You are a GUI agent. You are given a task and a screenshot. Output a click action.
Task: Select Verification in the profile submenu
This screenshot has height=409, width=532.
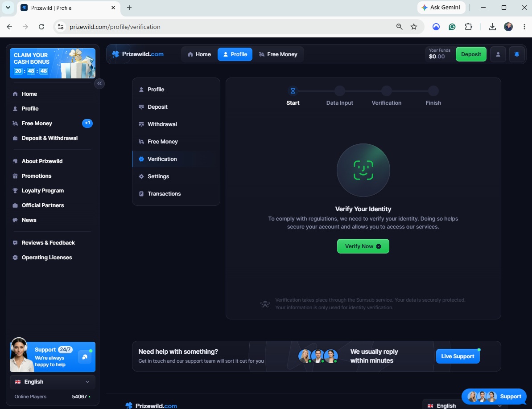pos(176,159)
